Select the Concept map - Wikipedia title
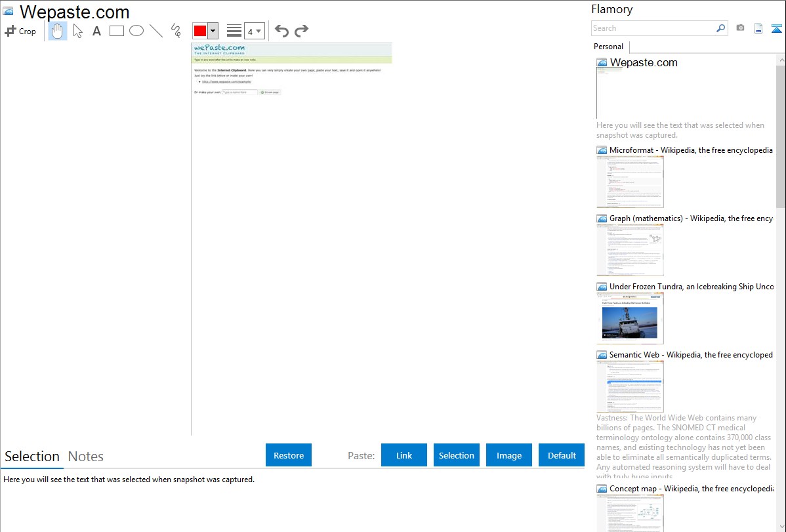 point(692,488)
